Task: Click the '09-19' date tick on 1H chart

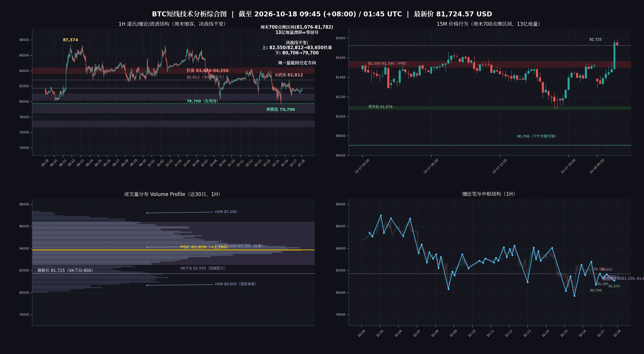Action: click(x=45, y=163)
